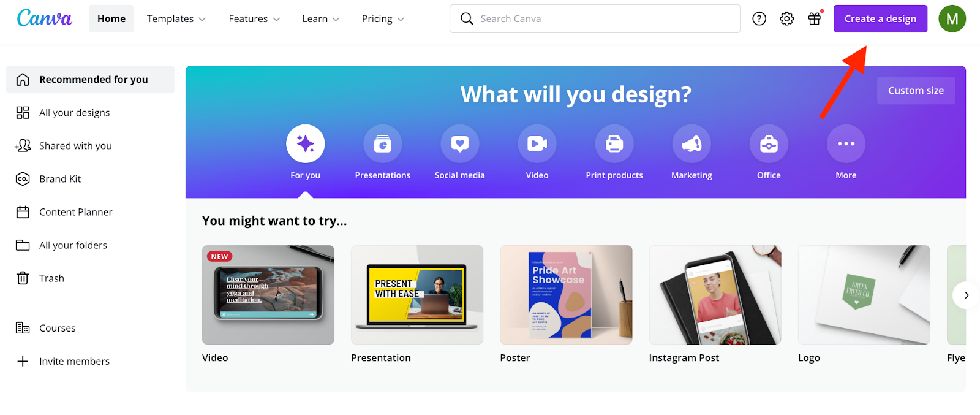Viewport: 980px width, 415px height.
Task: Click into the Search Canva field
Action: [x=595, y=19]
